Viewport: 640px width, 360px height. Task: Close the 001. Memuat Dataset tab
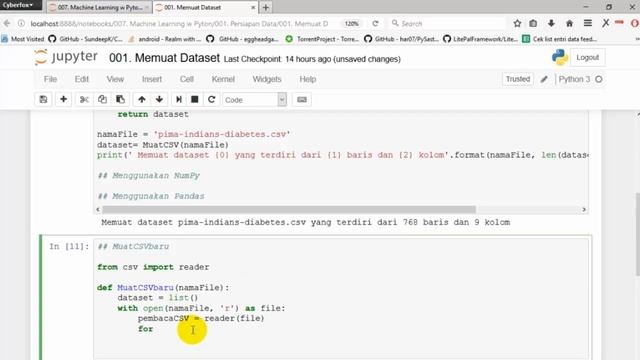point(253,7)
